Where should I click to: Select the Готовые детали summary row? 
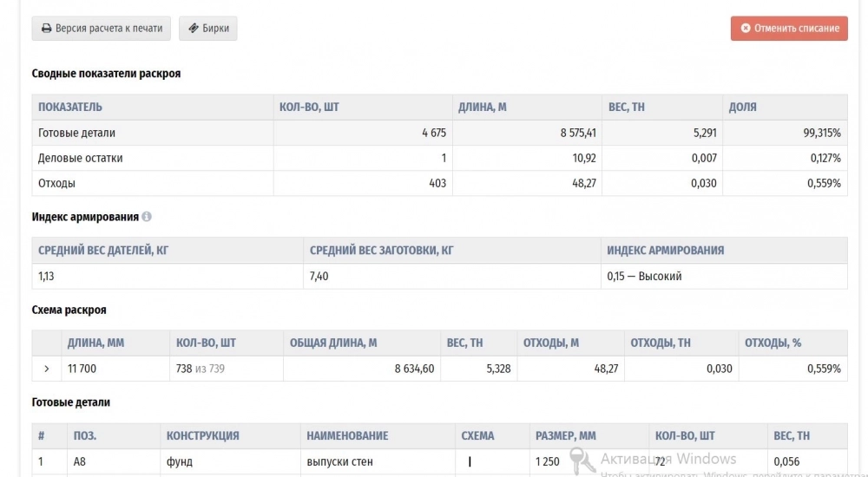(439, 133)
